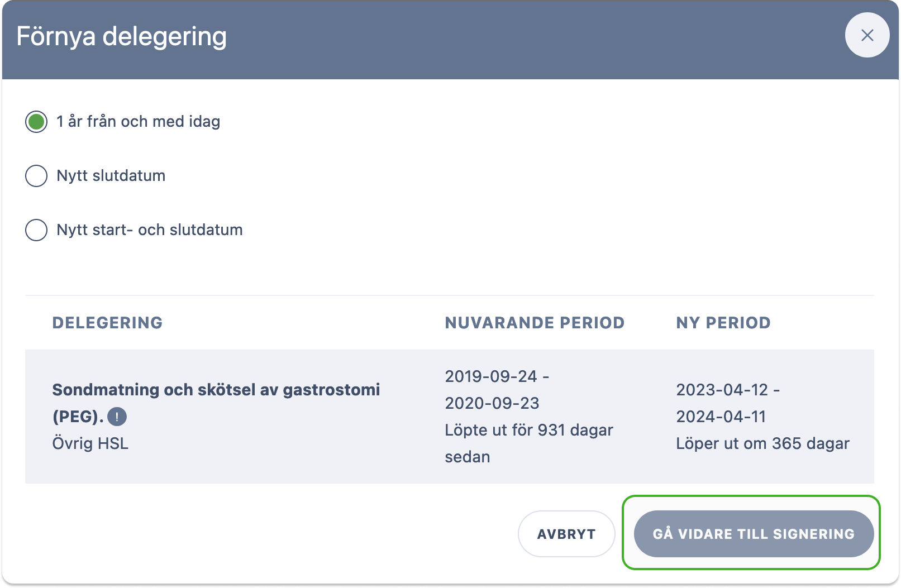Click the AVBRYT button

pyautogui.click(x=566, y=534)
